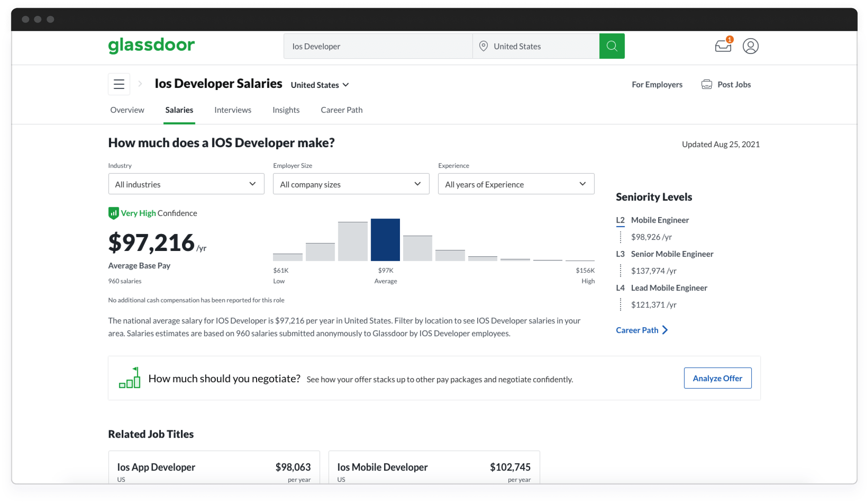Image resolution: width=868 pixels, height=503 pixels.
Task: Open the All company sizes dropdown
Action: coord(351,184)
